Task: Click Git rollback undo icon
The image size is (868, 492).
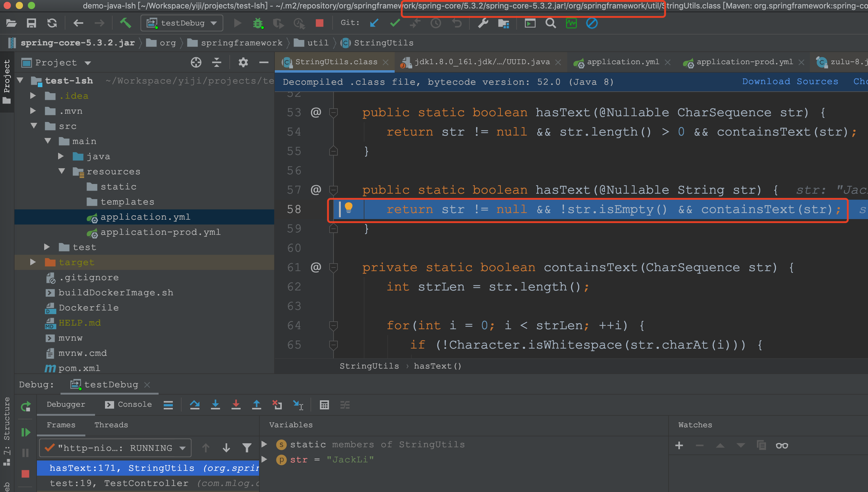Action: pyautogui.click(x=457, y=23)
